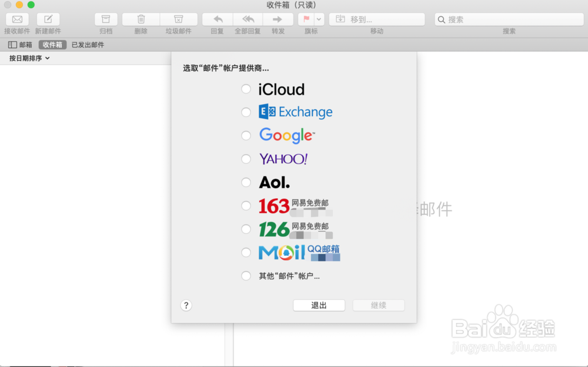The image size is (588, 367).
Task: Click the green zoom window button
Action: click(x=31, y=5)
